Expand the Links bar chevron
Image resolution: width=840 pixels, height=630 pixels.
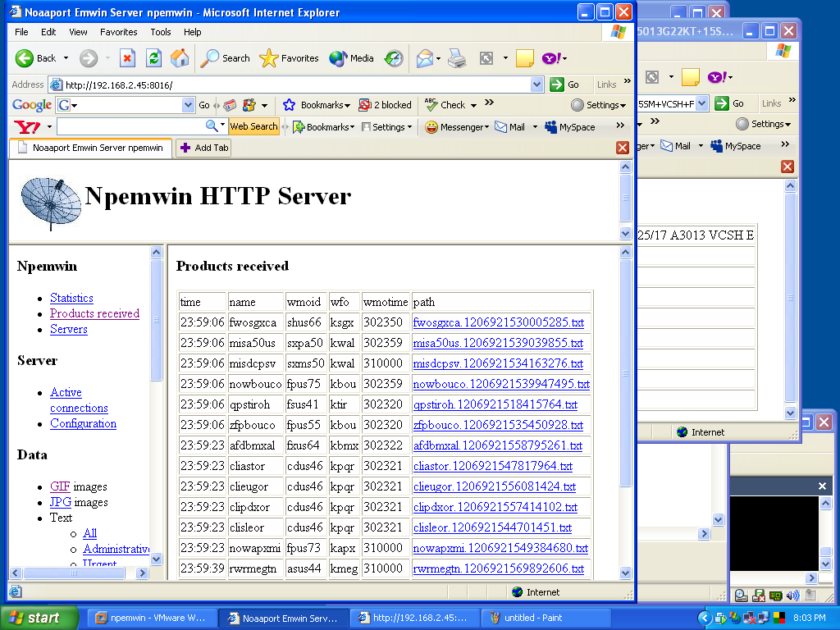[x=628, y=81]
